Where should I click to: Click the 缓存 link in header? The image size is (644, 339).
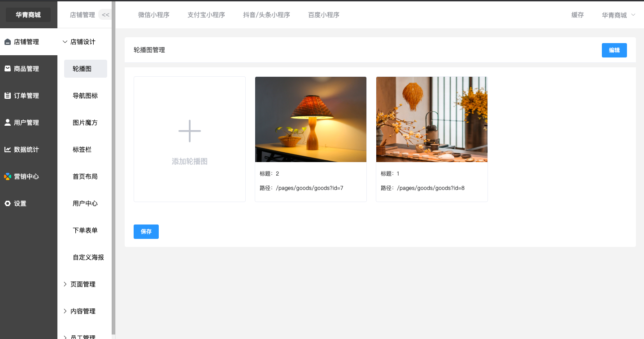tap(578, 15)
